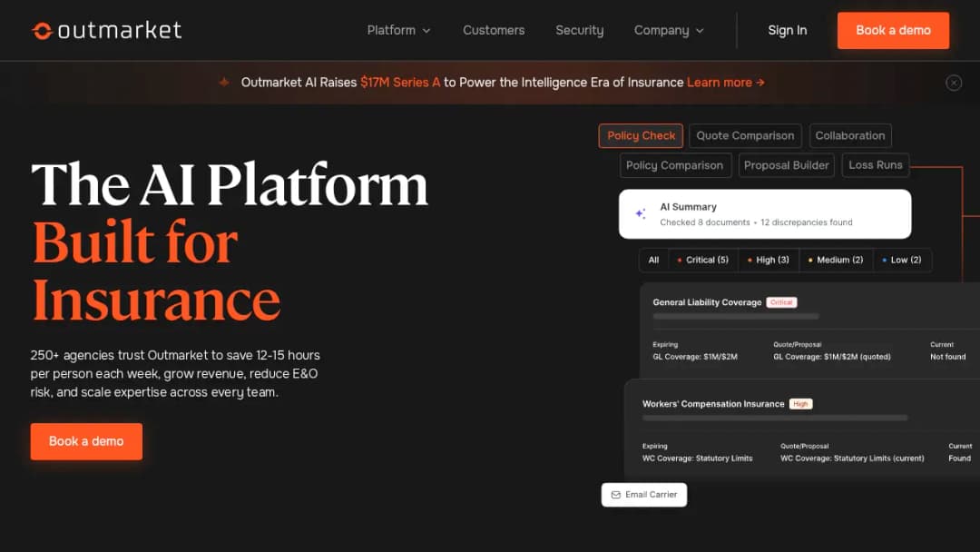Follow the Learn more link

(x=726, y=83)
